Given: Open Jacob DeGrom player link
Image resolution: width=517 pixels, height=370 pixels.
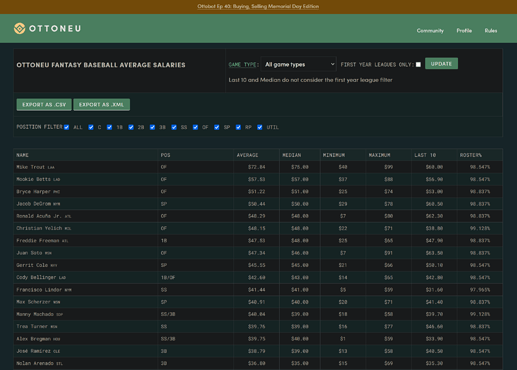Looking at the screenshot, I should (x=33, y=204).
